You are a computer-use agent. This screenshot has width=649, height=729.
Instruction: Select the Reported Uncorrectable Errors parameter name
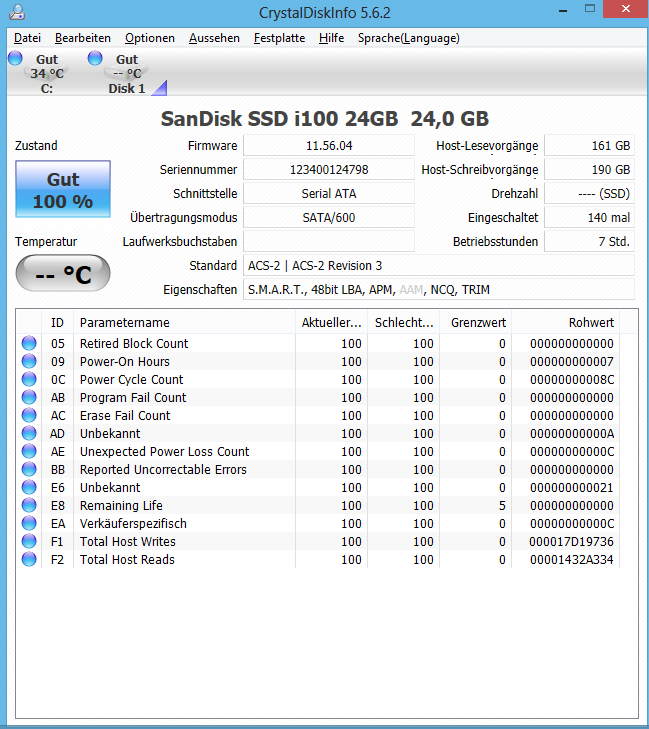point(163,469)
